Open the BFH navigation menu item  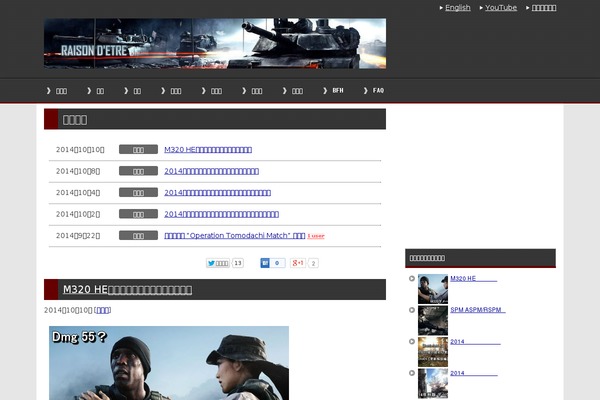point(338,91)
